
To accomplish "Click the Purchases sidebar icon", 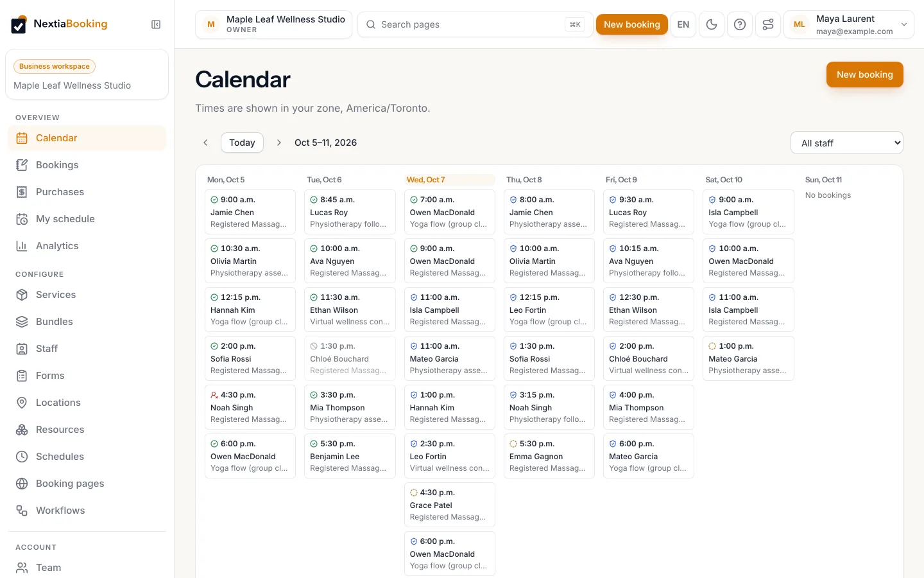I will click(22, 192).
